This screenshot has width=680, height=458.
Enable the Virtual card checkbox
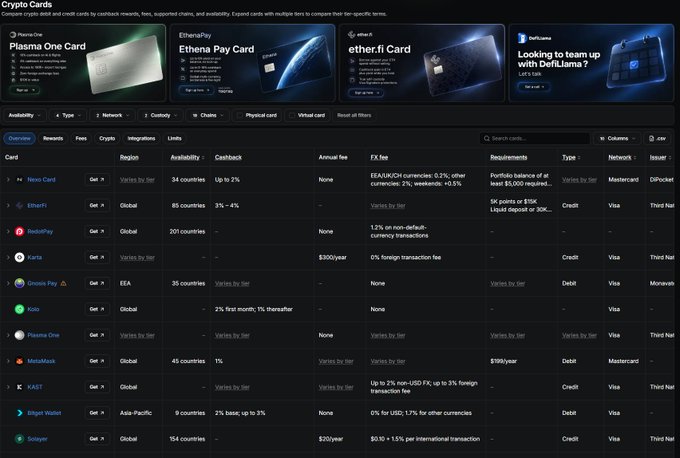(x=292, y=115)
